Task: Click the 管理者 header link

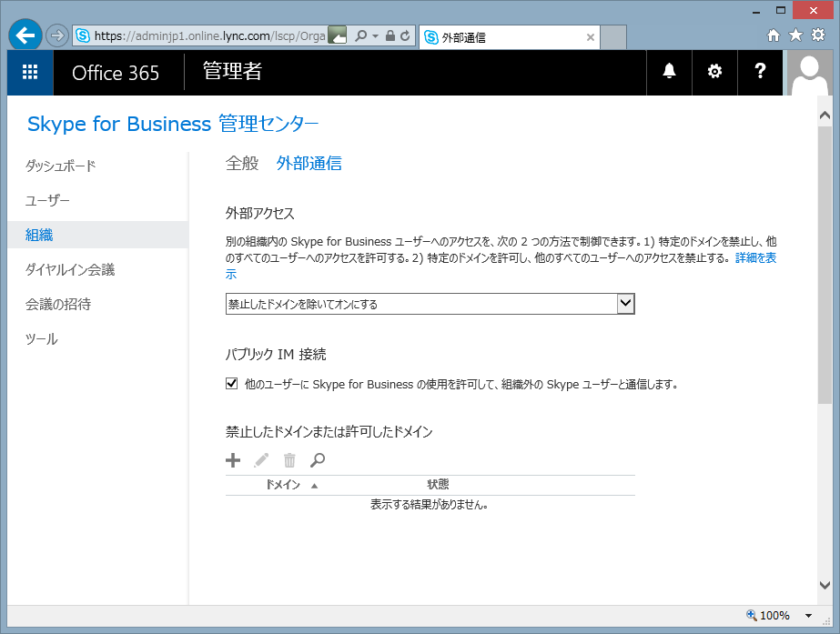Action: [232, 71]
